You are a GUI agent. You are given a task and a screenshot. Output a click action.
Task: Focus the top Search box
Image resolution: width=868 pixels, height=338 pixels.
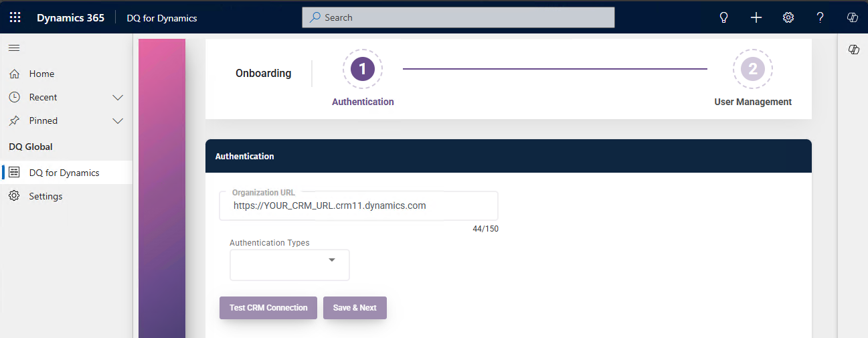coord(458,17)
